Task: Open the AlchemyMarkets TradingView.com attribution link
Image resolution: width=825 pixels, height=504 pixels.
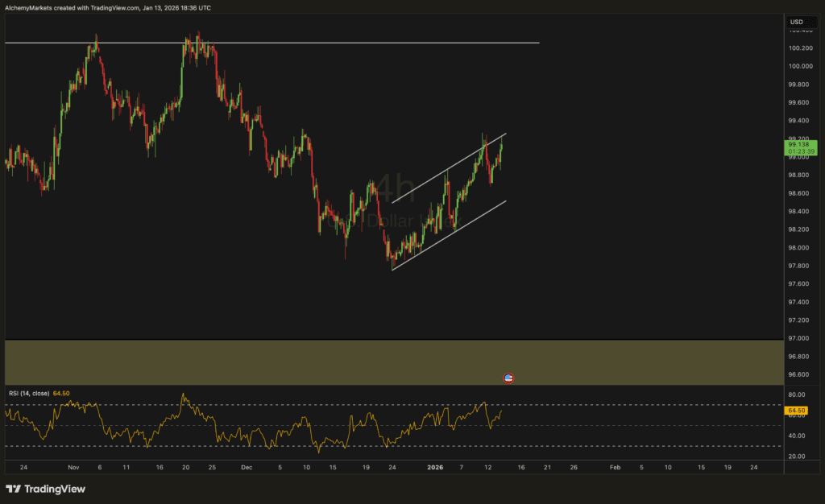Action: (107, 8)
